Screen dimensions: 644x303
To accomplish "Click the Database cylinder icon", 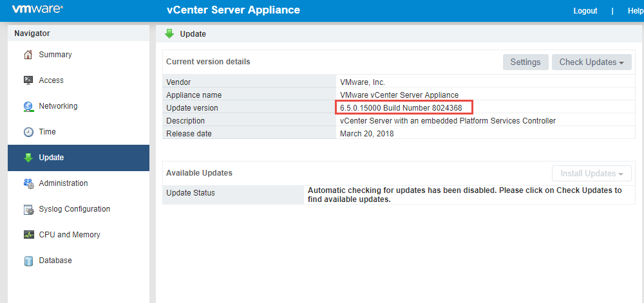I will (28, 261).
